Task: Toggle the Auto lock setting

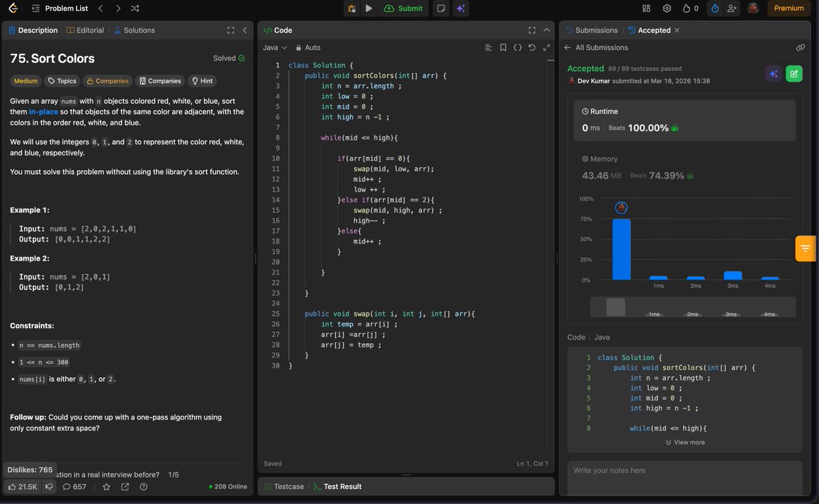Action: (308, 48)
